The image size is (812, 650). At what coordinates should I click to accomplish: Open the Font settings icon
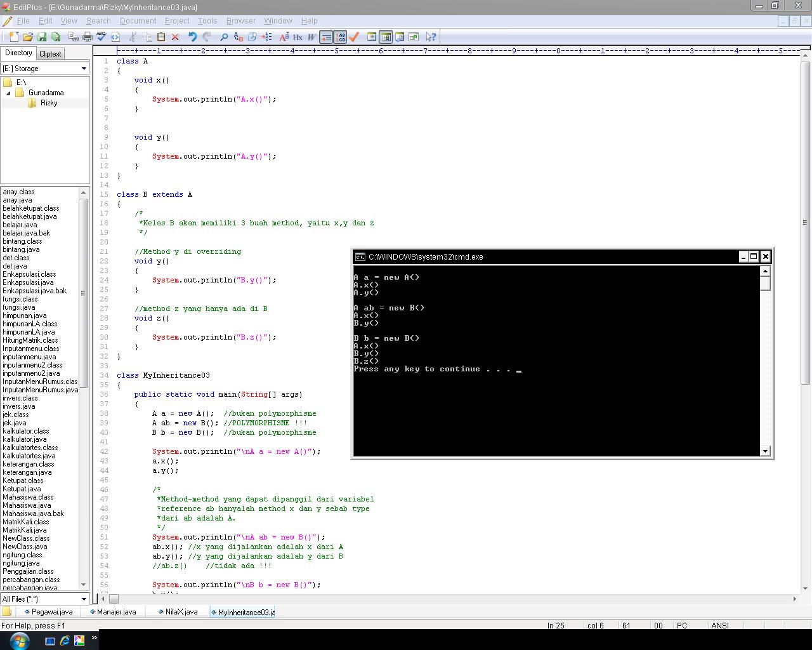pyautogui.click(x=284, y=37)
